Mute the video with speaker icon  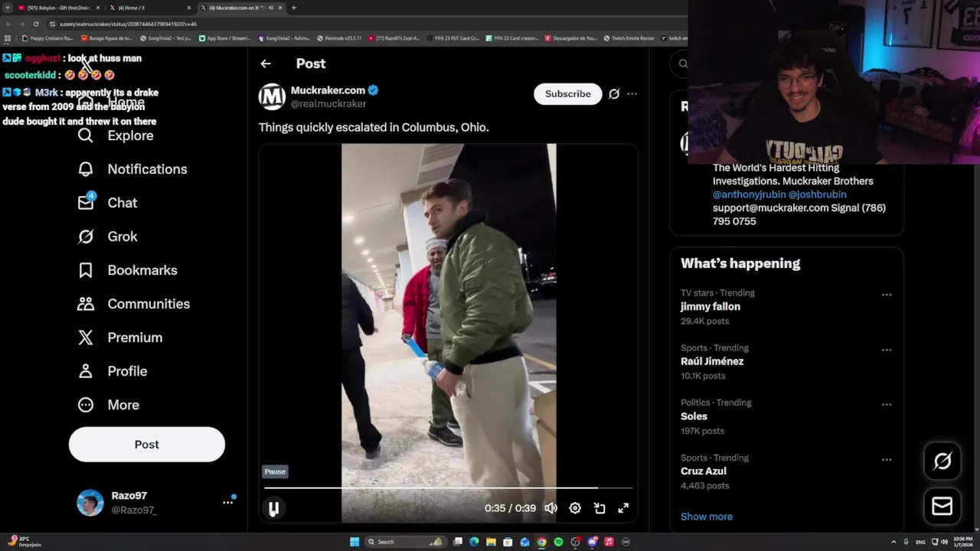550,508
